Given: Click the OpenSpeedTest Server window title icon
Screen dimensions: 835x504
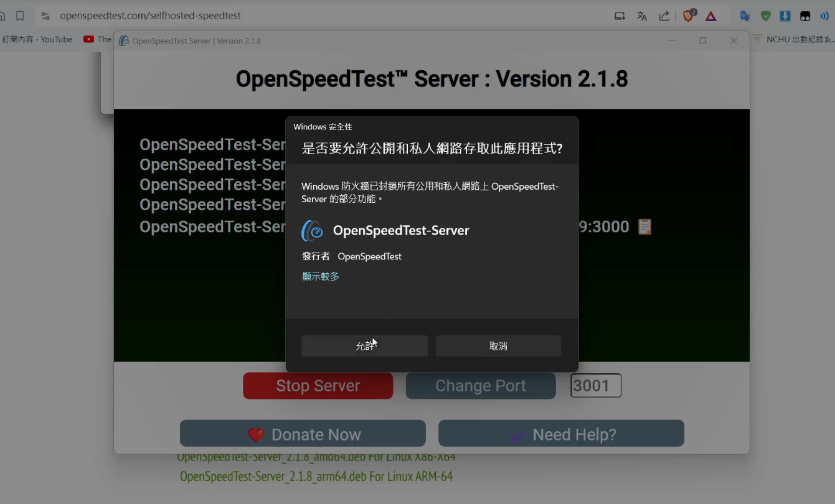Looking at the screenshot, I should coord(124,41).
